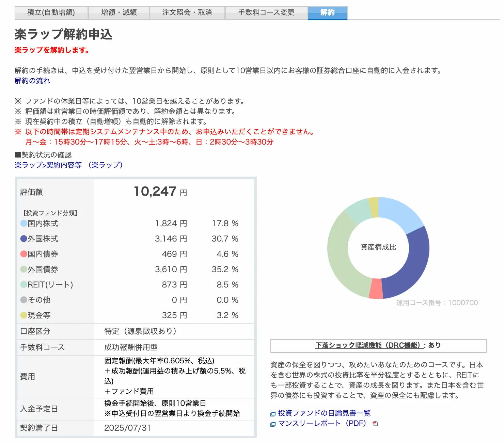Open the 積立(自動増額) tab
The height and width of the screenshot is (444, 504).
pyautogui.click(x=51, y=13)
